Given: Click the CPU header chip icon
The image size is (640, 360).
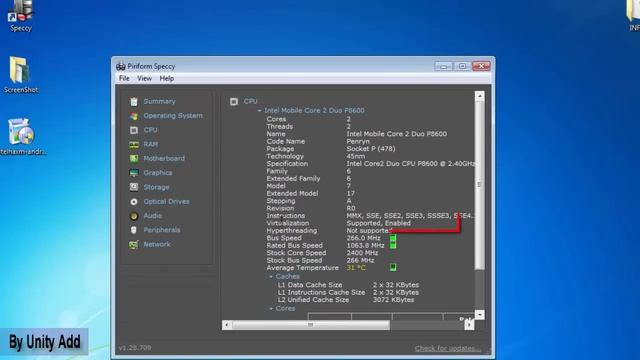Looking at the screenshot, I should [233, 102].
